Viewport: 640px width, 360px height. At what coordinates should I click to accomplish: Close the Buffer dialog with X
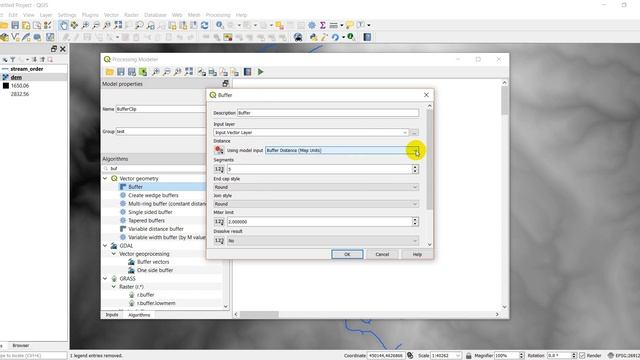426,95
